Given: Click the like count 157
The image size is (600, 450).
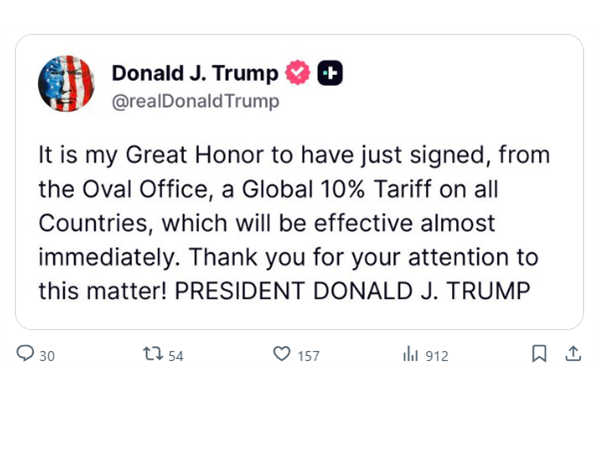Looking at the screenshot, I should pyautogui.click(x=308, y=356).
